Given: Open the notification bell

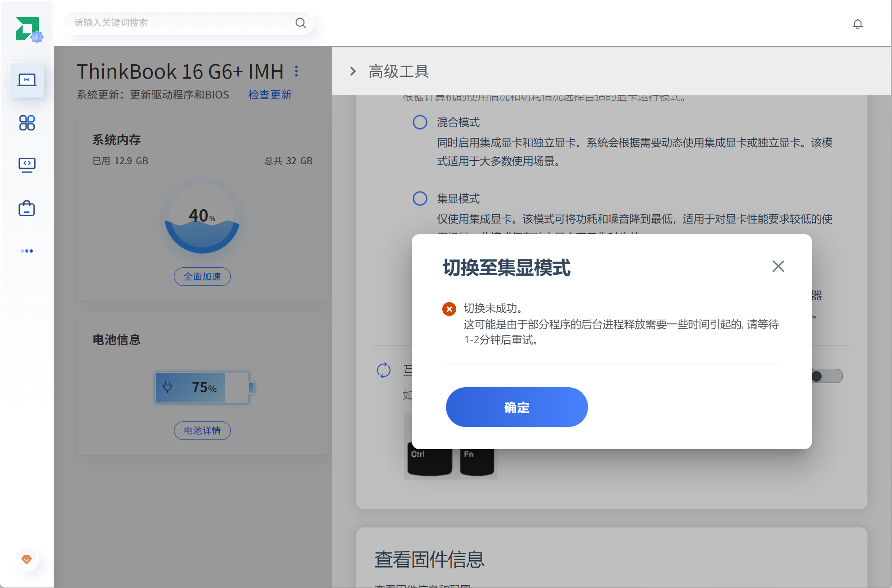Looking at the screenshot, I should click(857, 24).
